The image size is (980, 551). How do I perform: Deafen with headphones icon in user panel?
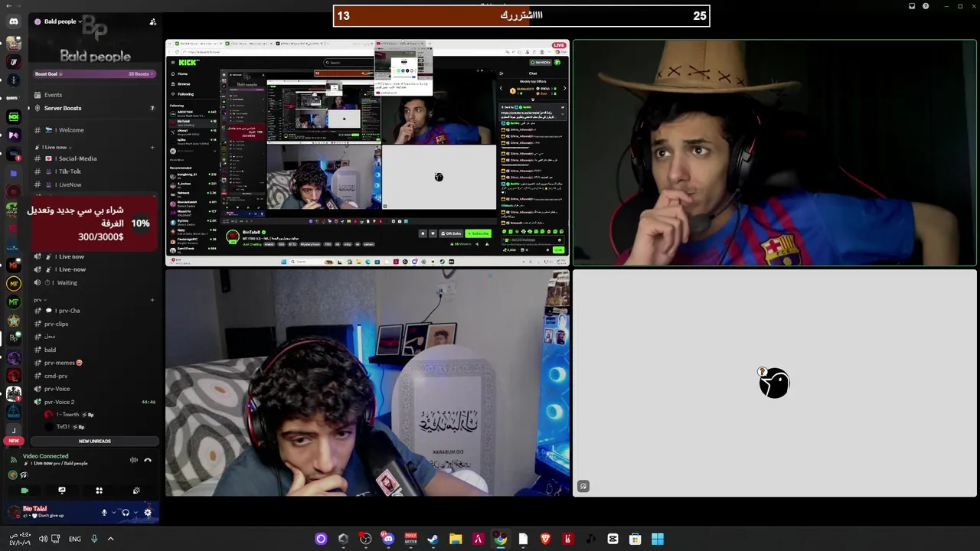(x=126, y=513)
